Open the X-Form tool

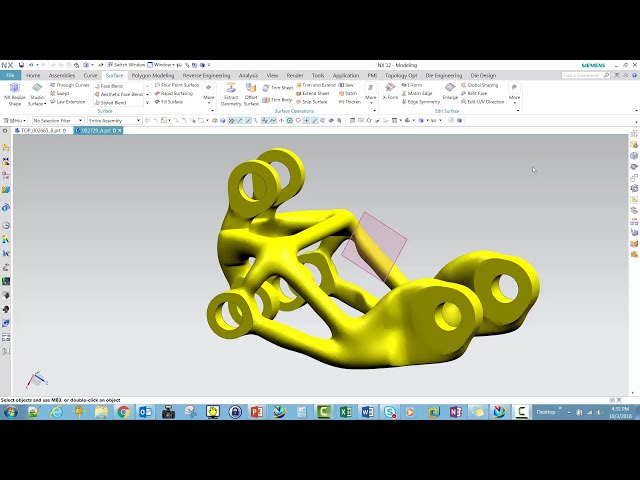(x=390, y=91)
